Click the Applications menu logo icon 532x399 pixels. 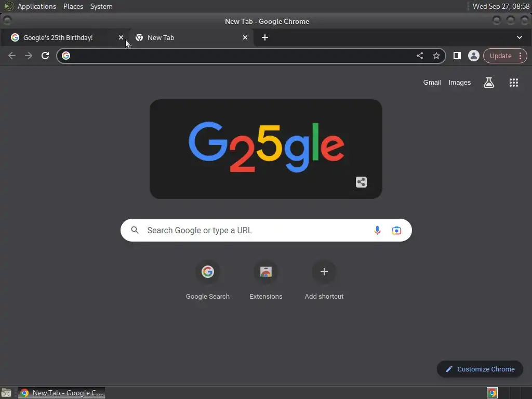coord(8,6)
